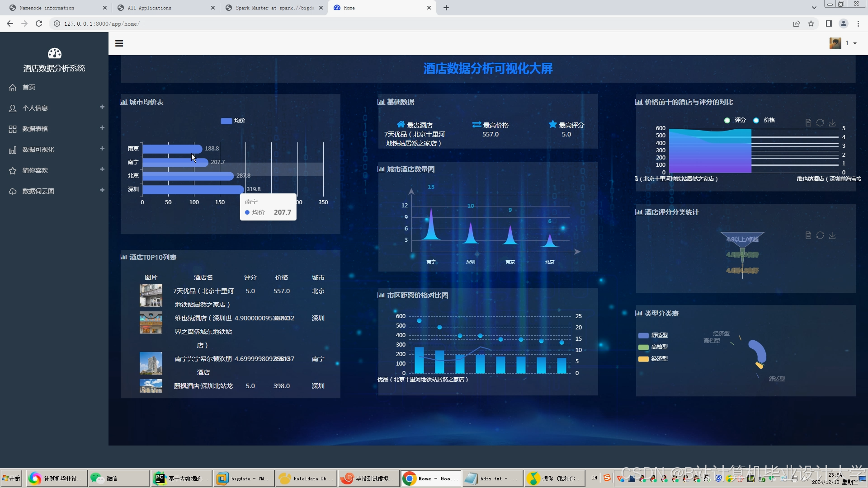Open the 开始 Start button on taskbar

[x=11, y=478]
